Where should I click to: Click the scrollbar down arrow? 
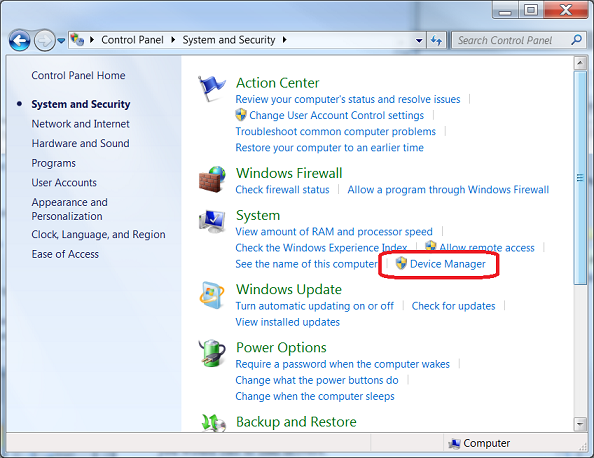click(580, 424)
